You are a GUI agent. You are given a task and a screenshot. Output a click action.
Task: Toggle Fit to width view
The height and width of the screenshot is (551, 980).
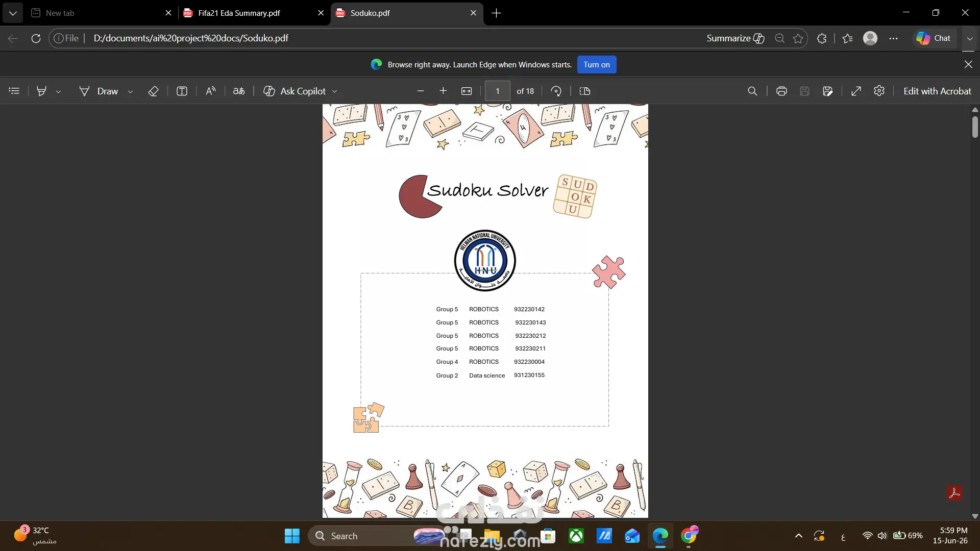467,91
